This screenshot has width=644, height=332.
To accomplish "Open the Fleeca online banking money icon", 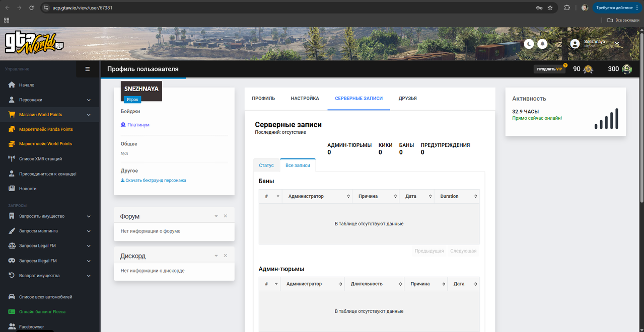I will click(x=12, y=312).
